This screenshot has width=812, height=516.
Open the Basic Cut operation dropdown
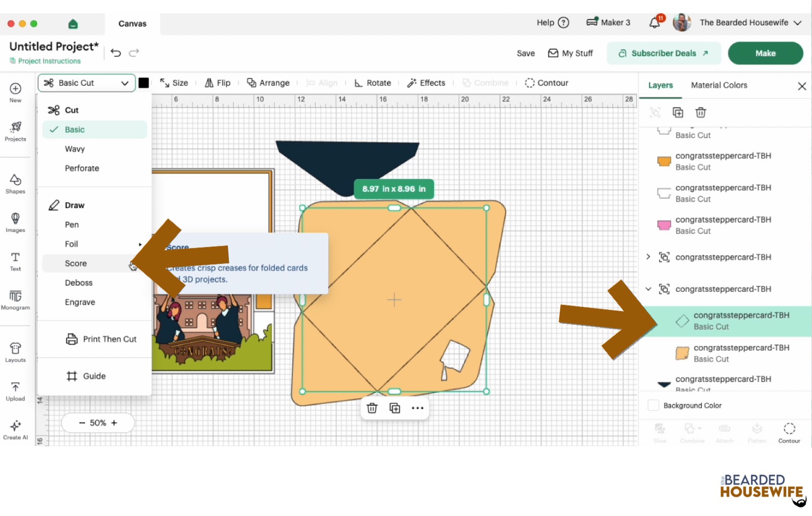(x=87, y=83)
